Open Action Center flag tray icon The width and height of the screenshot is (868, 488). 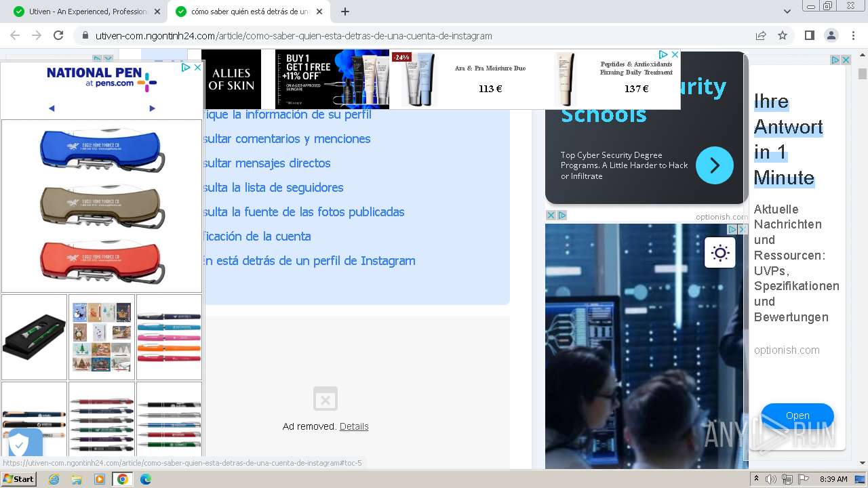[x=804, y=479]
